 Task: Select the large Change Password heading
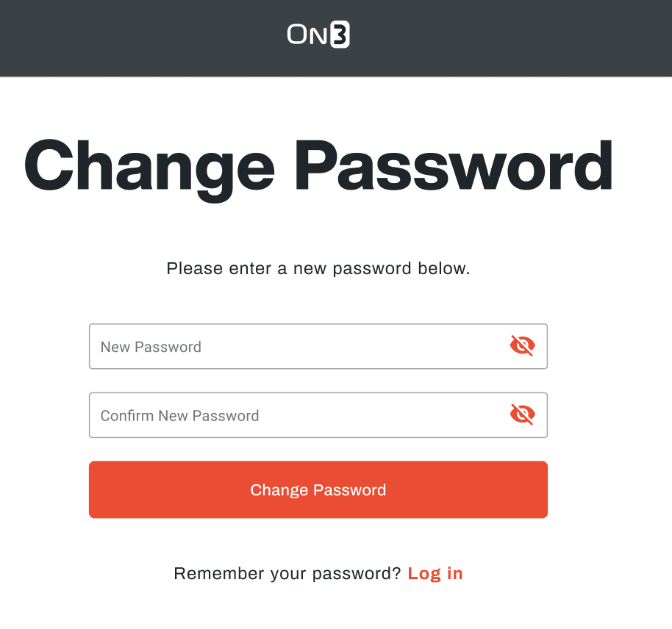pyautogui.click(x=318, y=167)
